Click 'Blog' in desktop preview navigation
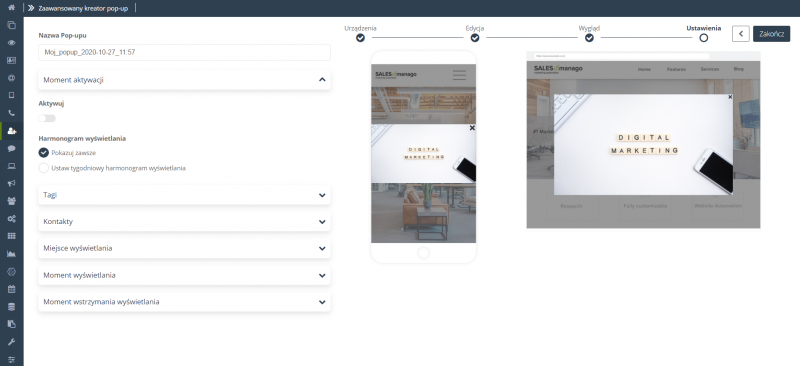The image size is (800, 366). (x=739, y=69)
